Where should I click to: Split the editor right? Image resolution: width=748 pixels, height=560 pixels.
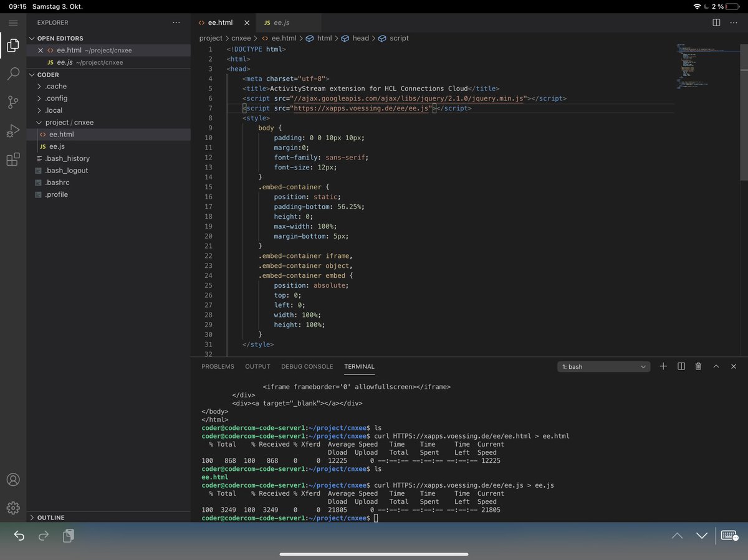tap(716, 22)
